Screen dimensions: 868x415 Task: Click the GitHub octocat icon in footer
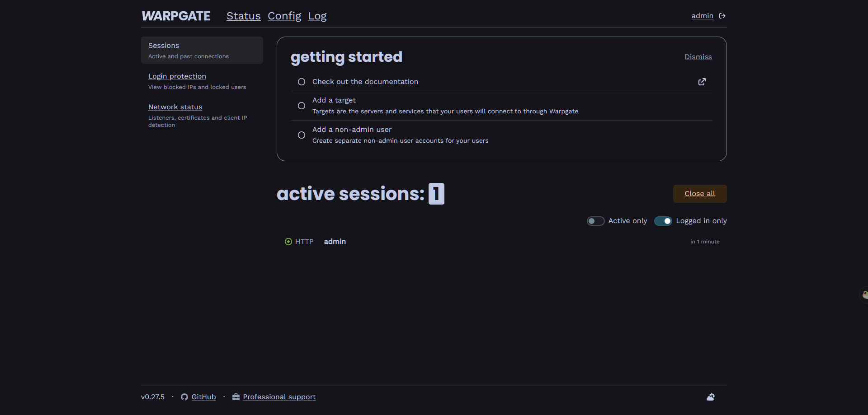tap(184, 397)
